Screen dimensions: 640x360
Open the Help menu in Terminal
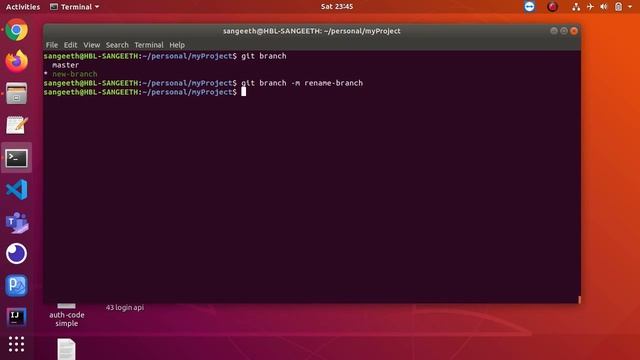(177, 45)
